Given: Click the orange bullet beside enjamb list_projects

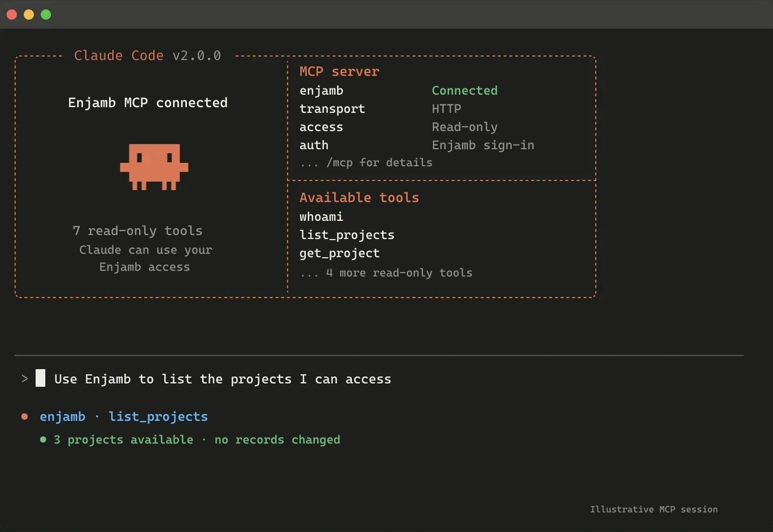Looking at the screenshot, I should click(25, 417).
